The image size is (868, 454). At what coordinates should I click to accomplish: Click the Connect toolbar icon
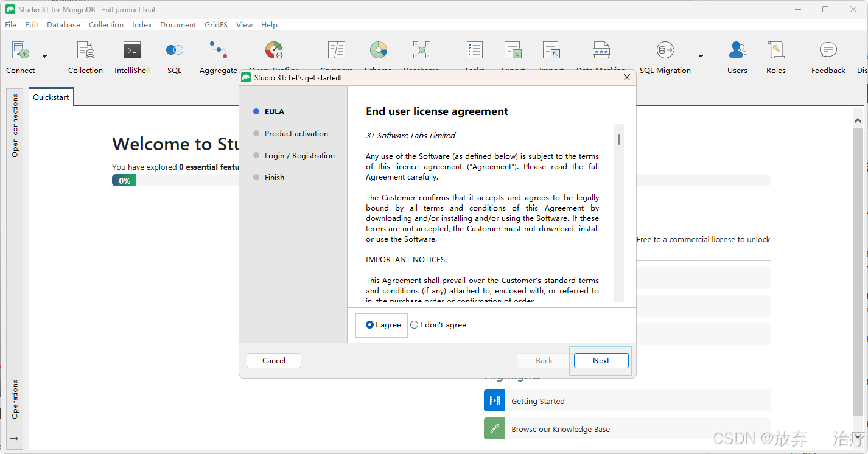click(x=21, y=51)
